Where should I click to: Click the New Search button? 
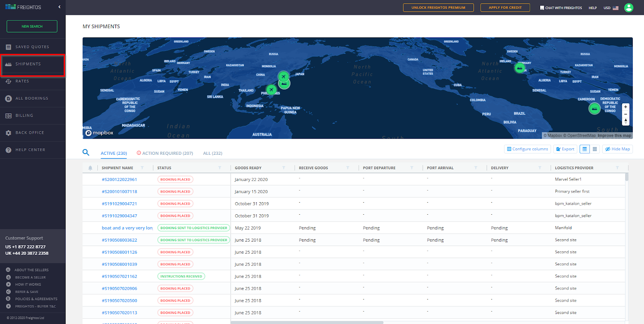pos(32,27)
